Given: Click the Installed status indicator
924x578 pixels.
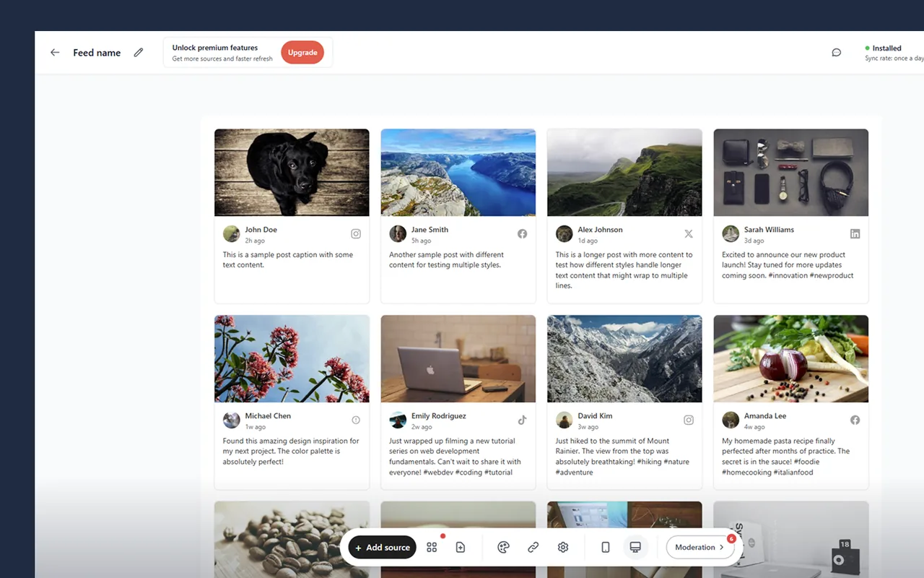Looking at the screenshot, I should tap(884, 48).
